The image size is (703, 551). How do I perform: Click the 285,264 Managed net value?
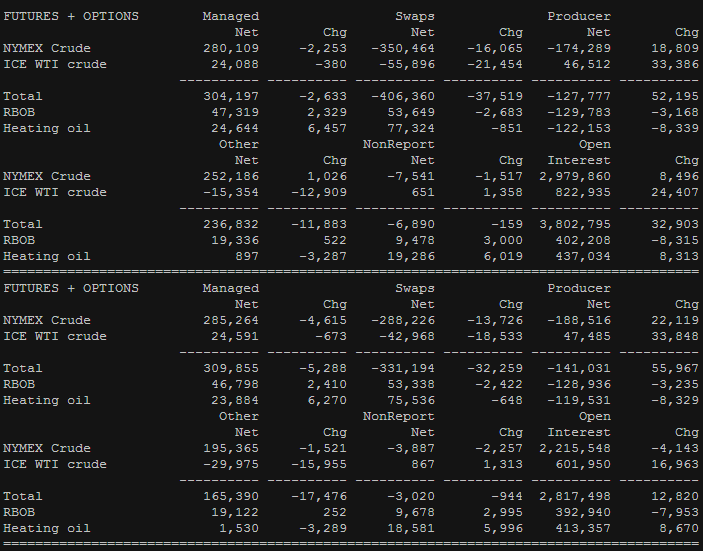231,321
